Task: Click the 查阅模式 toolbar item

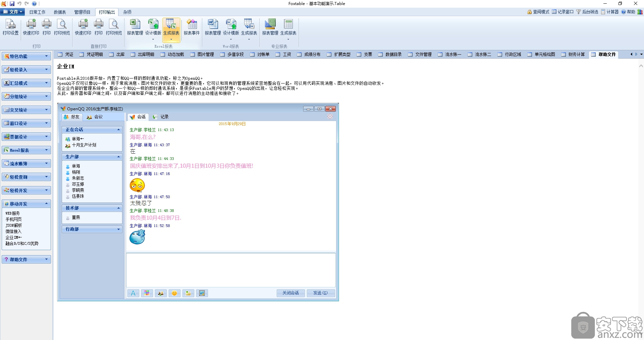Action: (538, 12)
